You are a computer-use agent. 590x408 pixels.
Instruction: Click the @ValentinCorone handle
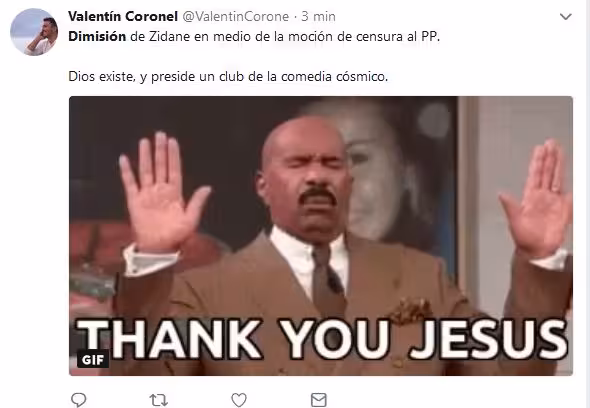pyautogui.click(x=236, y=17)
